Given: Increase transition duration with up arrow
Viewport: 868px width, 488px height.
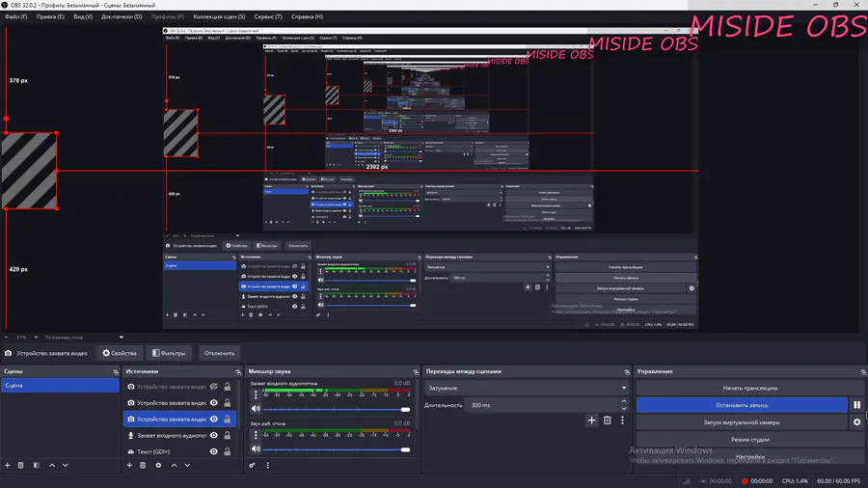Looking at the screenshot, I should coord(624,402).
